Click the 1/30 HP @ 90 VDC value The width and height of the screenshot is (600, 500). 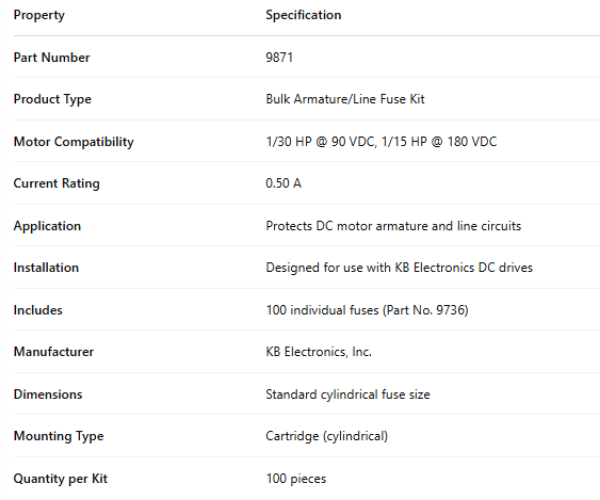point(320,142)
